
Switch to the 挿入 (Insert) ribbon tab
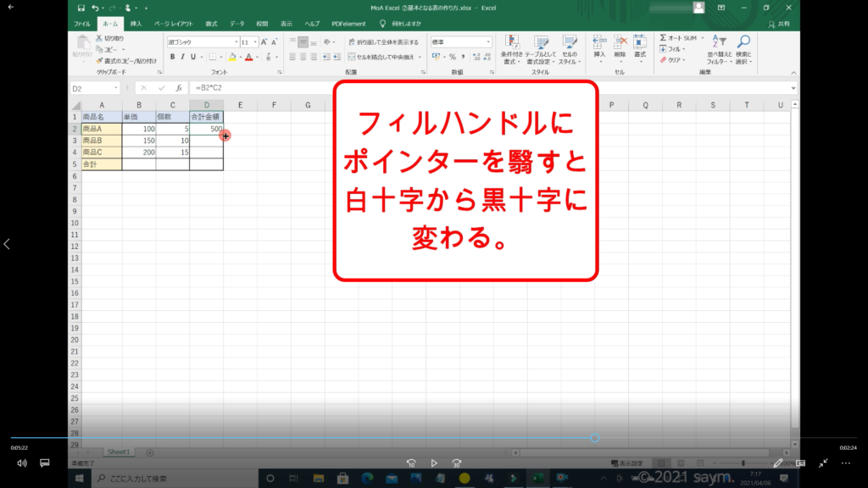click(136, 24)
